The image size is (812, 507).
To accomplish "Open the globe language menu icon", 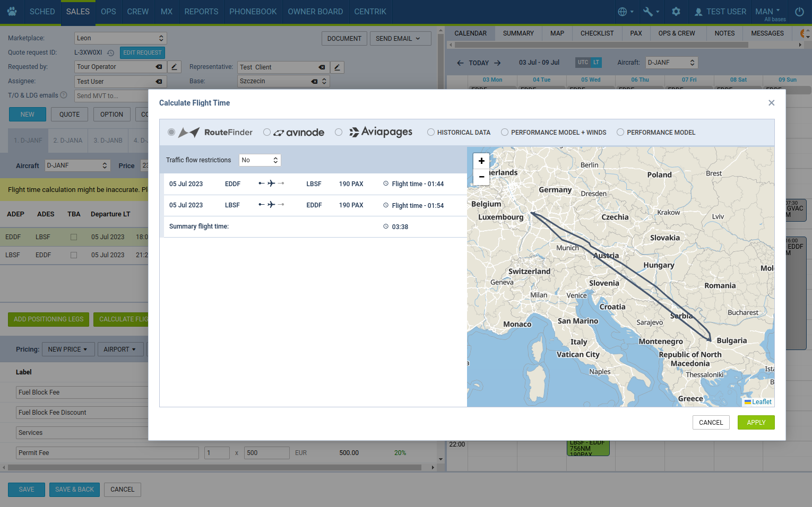I will [x=626, y=12].
